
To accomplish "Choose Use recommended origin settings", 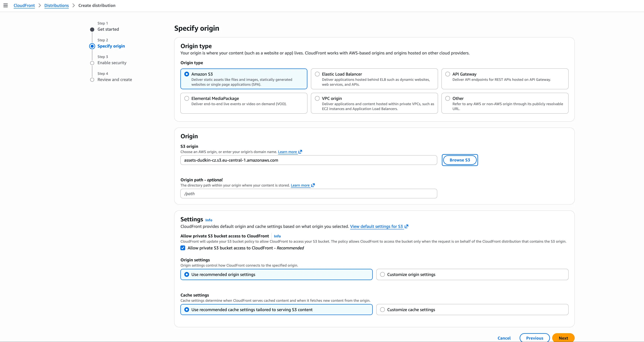I will (x=276, y=274).
